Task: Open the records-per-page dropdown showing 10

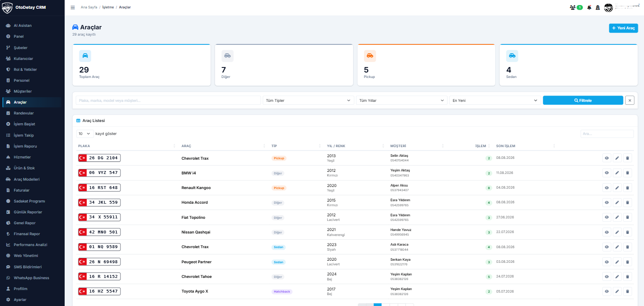Action: (85, 134)
